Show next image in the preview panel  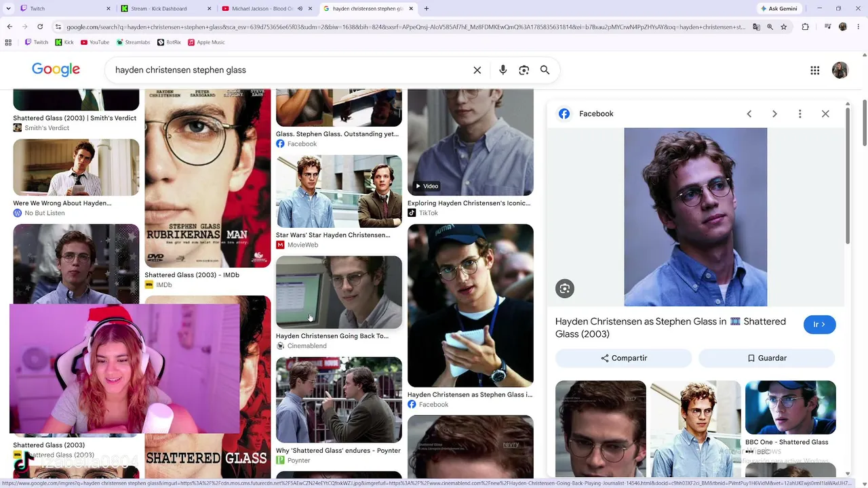[x=774, y=114]
